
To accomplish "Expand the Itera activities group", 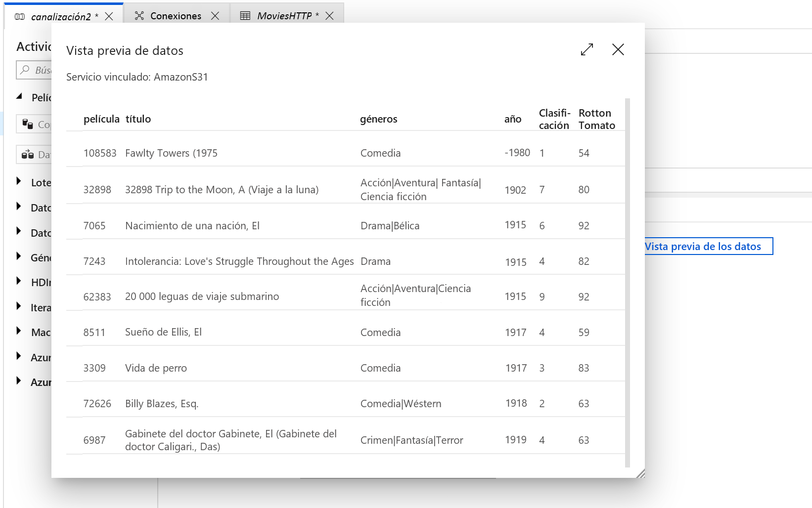I will pos(19,306).
